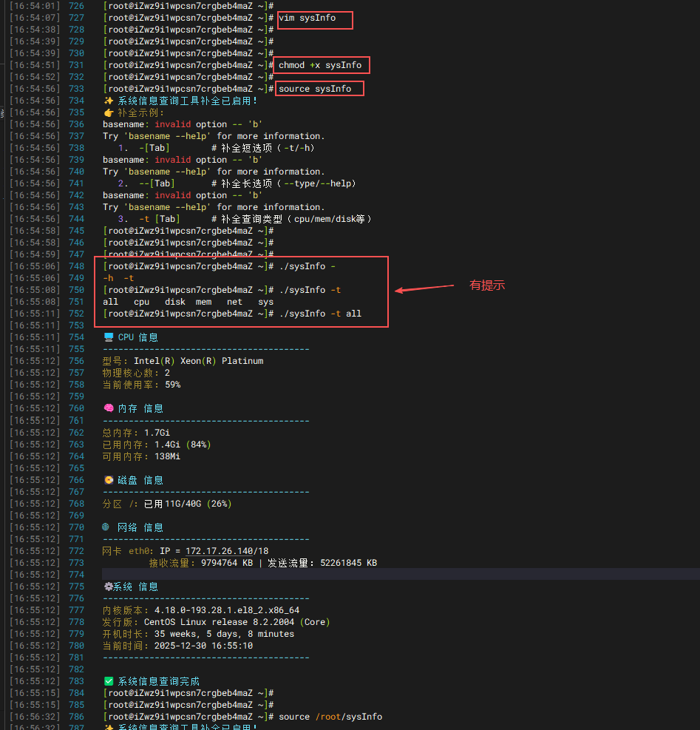Click the brain icon beside 内存 信息
The width and height of the screenshot is (700, 730).
point(109,408)
